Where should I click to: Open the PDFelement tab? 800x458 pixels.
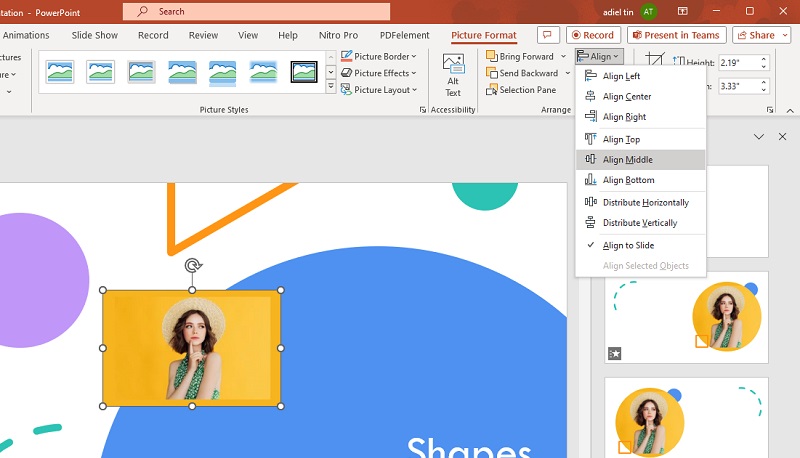[x=405, y=35]
